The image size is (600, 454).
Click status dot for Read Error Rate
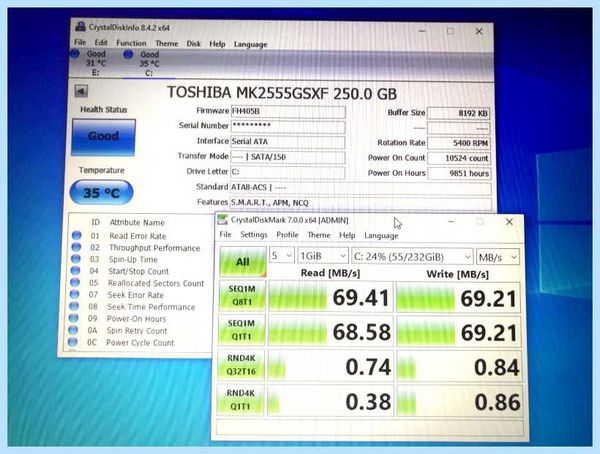pos(77,235)
